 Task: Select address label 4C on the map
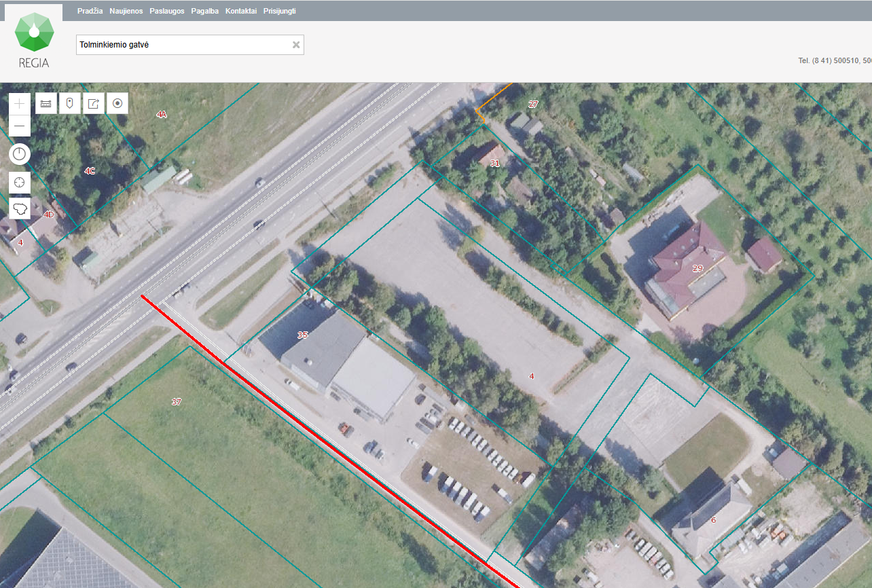(90, 170)
